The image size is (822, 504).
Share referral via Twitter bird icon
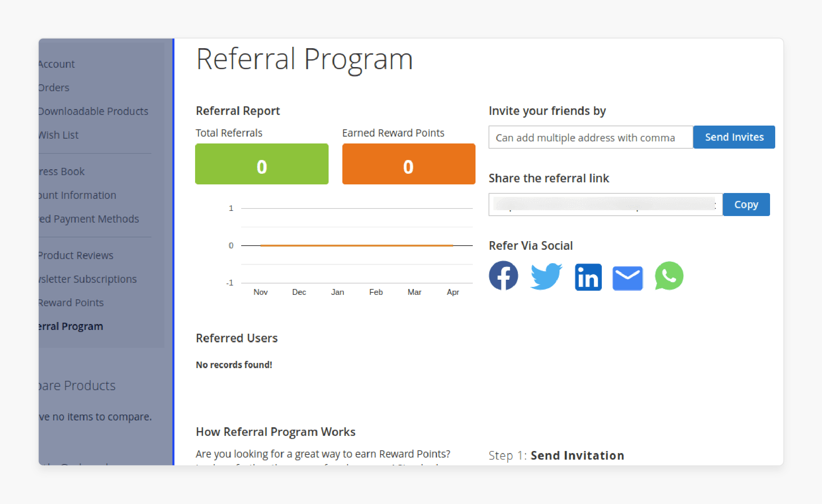pos(546,276)
